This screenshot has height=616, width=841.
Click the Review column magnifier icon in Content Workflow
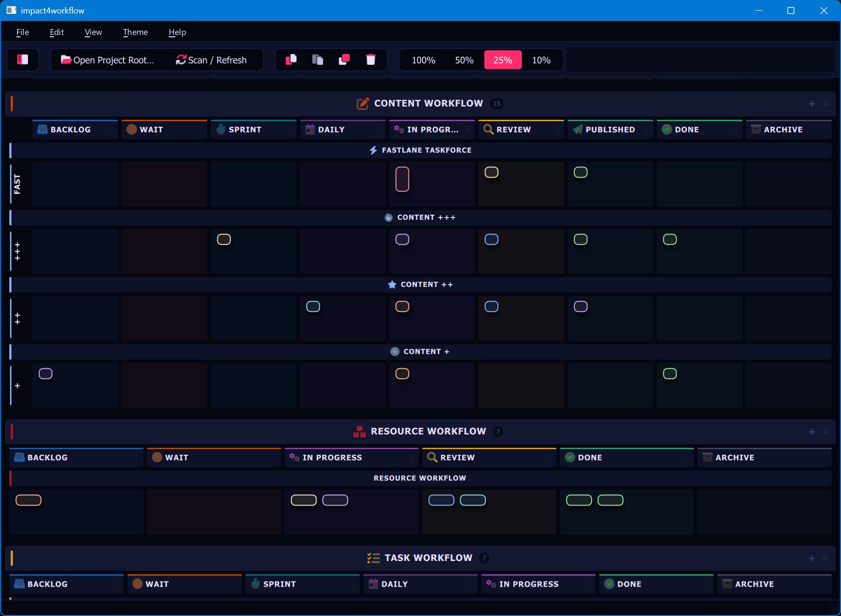488,130
